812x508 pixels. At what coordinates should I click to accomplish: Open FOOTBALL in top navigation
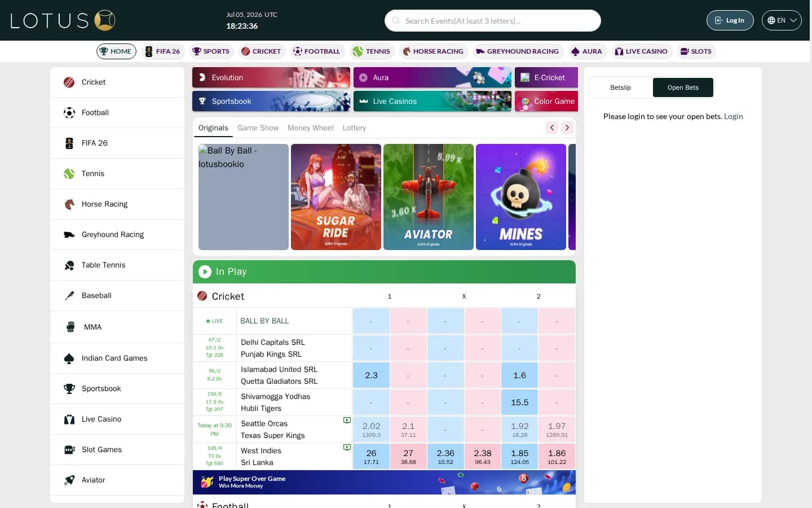[317, 51]
